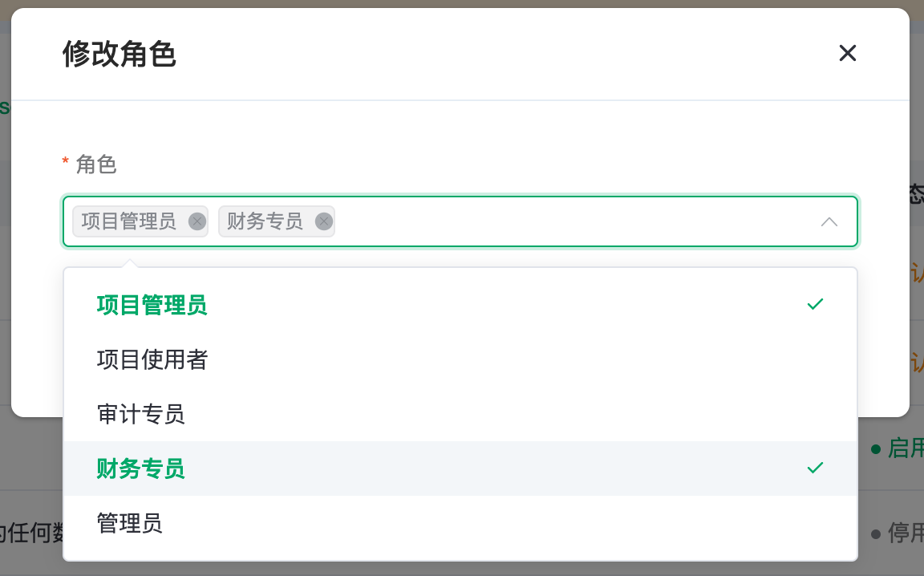Pick the 管理员 role option
The width and height of the screenshot is (924, 576).
click(130, 523)
